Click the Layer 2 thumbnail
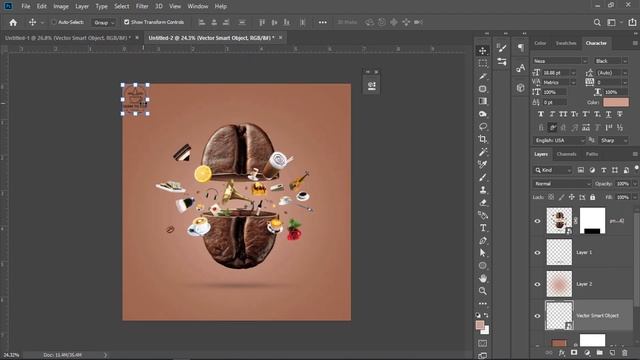The image size is (640, 360). pyautogui.click(x=559, y=284)
